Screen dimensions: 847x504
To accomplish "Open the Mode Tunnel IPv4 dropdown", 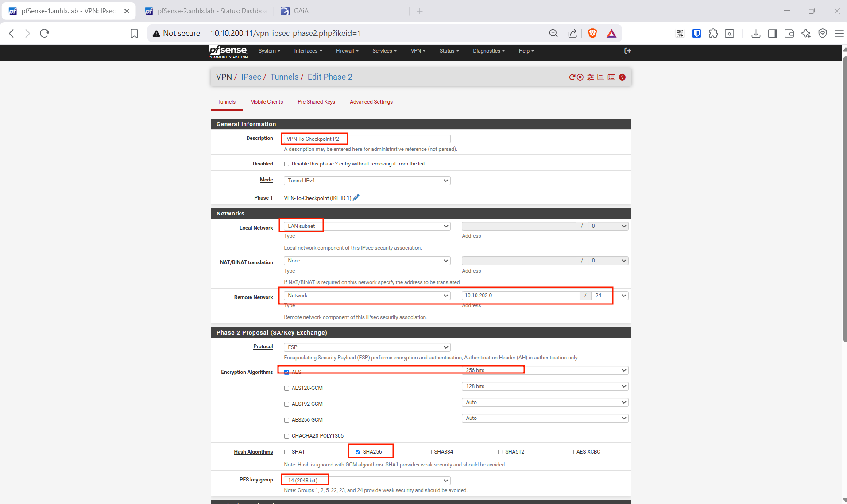I will pyautogui.click(x=367, y=181).
